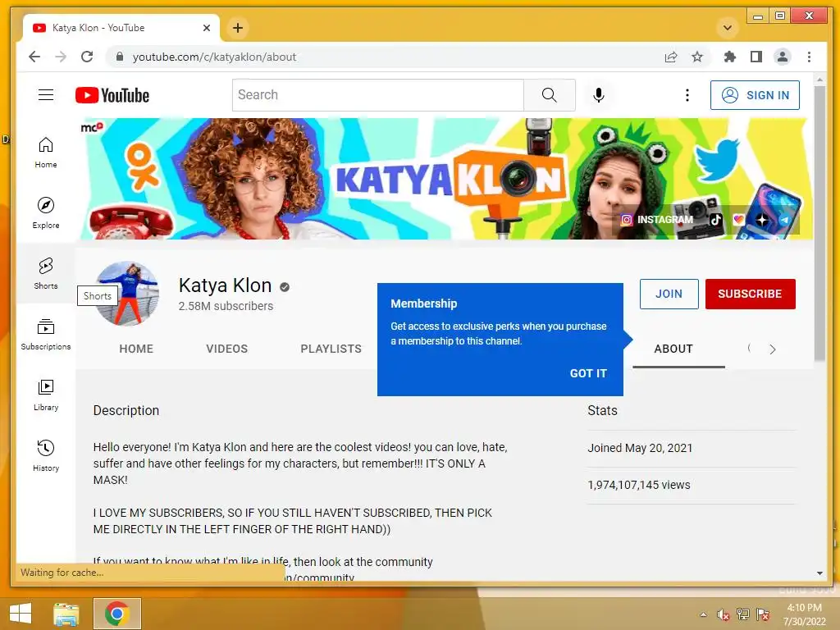Bookmark this page with star icon

click(697, 57)
